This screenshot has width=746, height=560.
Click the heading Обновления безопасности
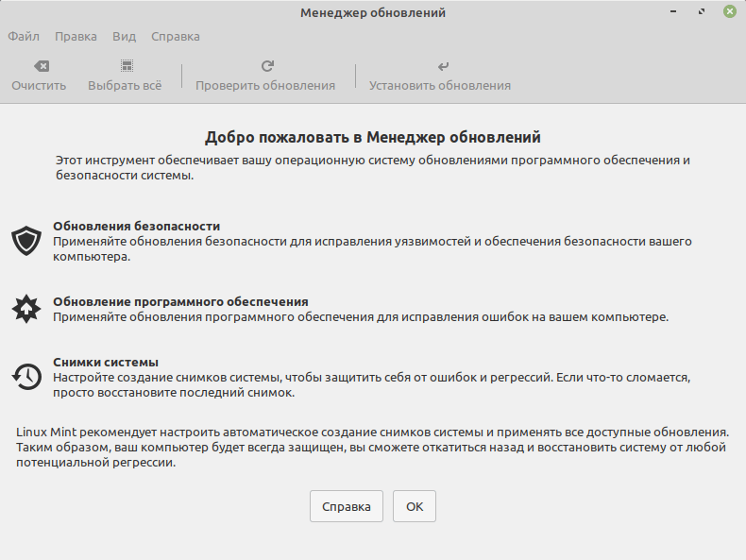click(x=137, y=226)
